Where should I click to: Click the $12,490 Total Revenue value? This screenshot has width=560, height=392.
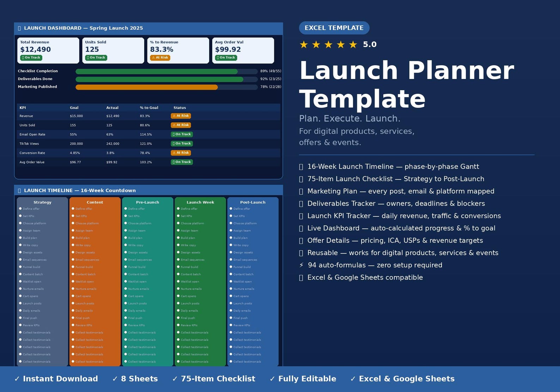(35, 50)
